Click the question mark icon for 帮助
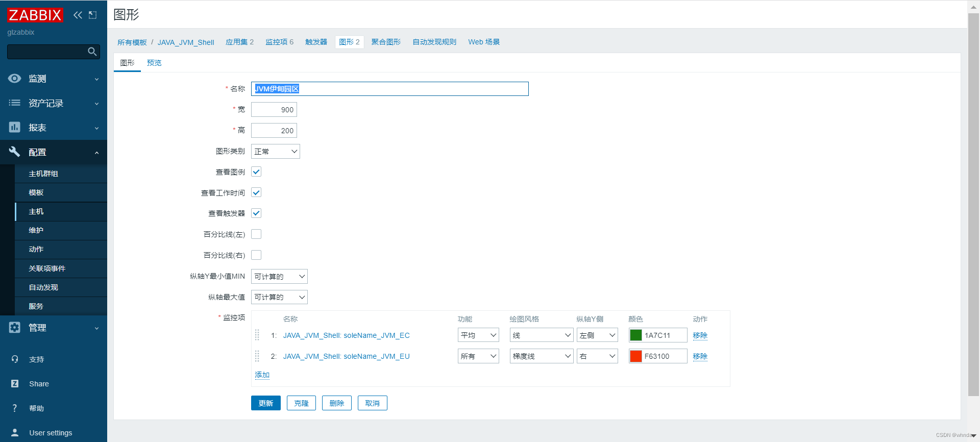 click(x=15, y=408)
